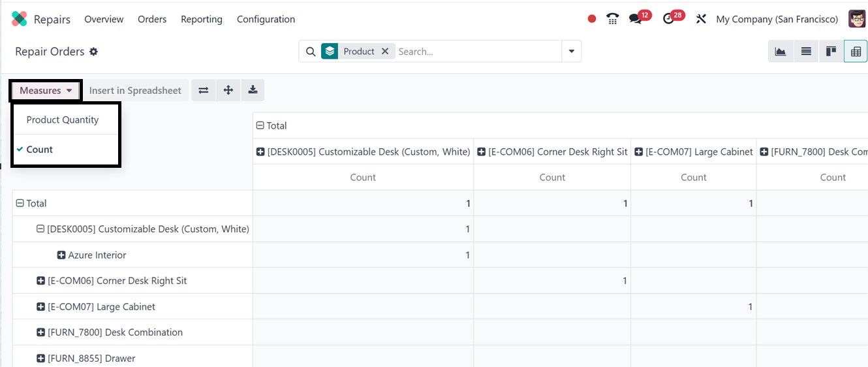Viewport: 868px width, 367px height.
Task: Uncheck the Count measure
Action: [x=40, y=150]
